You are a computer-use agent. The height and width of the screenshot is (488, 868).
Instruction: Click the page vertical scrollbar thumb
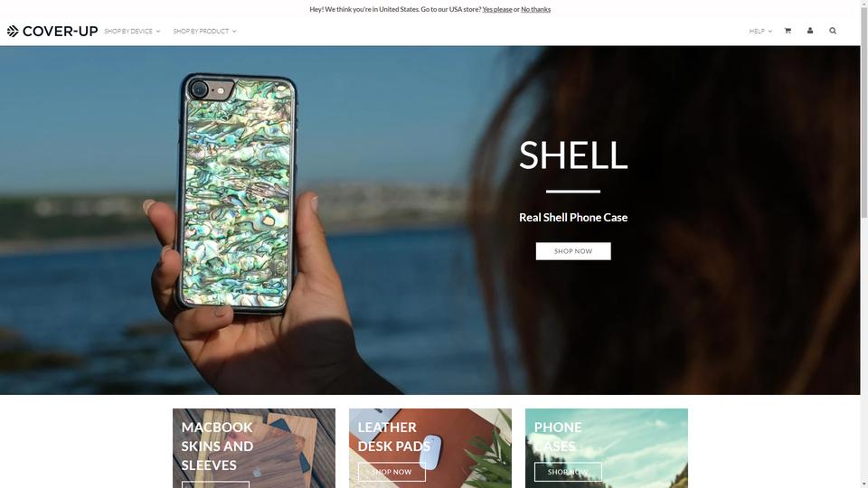tap(864, 110)
